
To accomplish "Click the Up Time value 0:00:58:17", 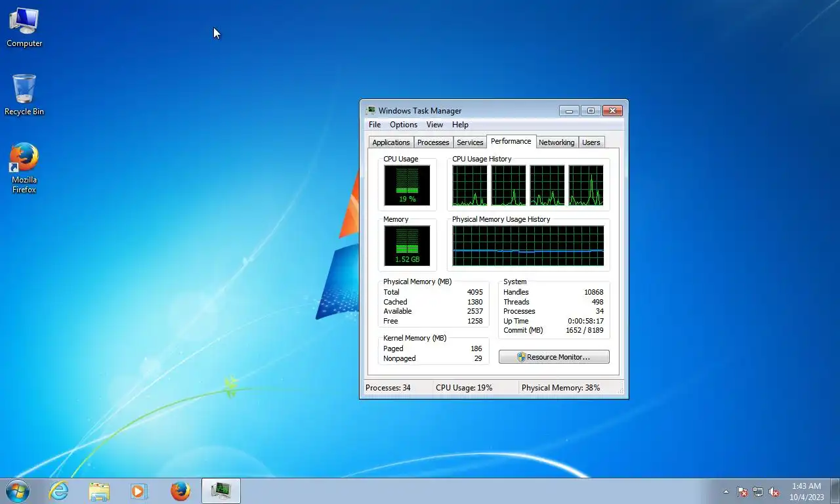I will pyautogui.click(x=586, y=321).
